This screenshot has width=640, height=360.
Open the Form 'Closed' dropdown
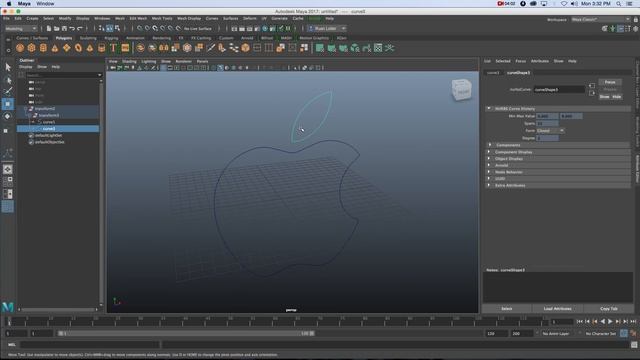coord(550,131)
